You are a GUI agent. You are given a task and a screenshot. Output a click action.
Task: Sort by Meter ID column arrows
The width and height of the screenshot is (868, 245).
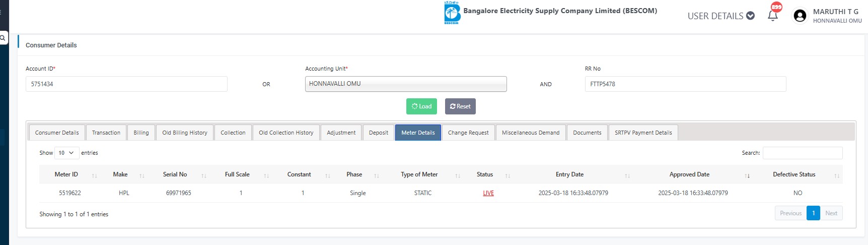[x=94, y=175]
